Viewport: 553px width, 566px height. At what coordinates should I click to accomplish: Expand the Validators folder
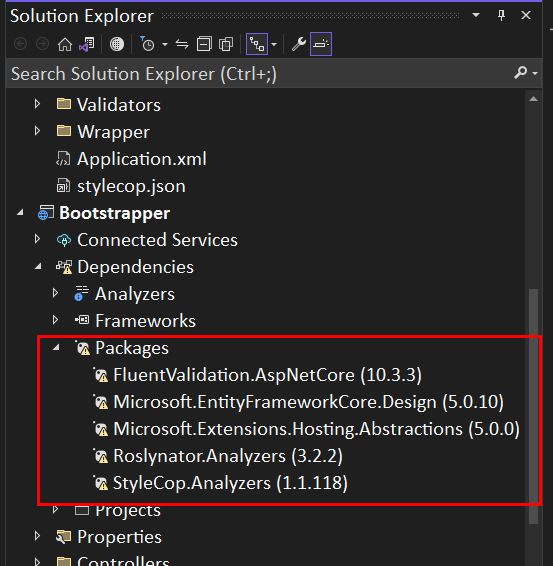click(x=37, y=104)
